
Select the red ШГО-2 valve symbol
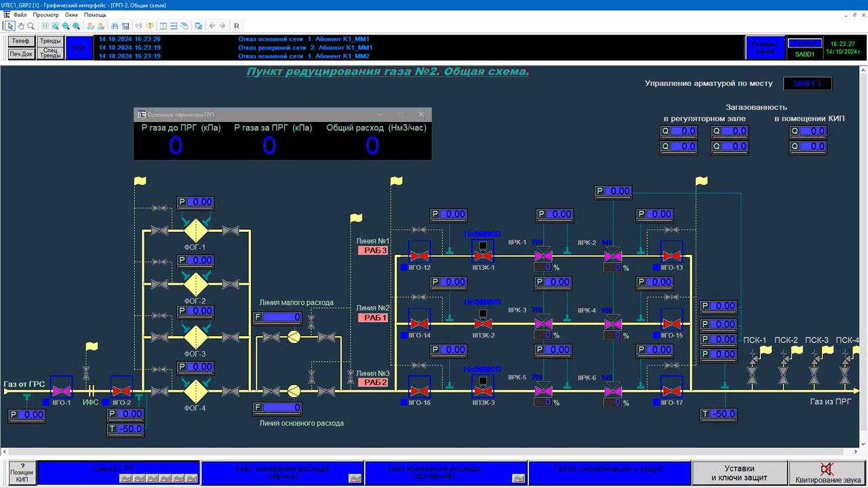coord(121,391)
